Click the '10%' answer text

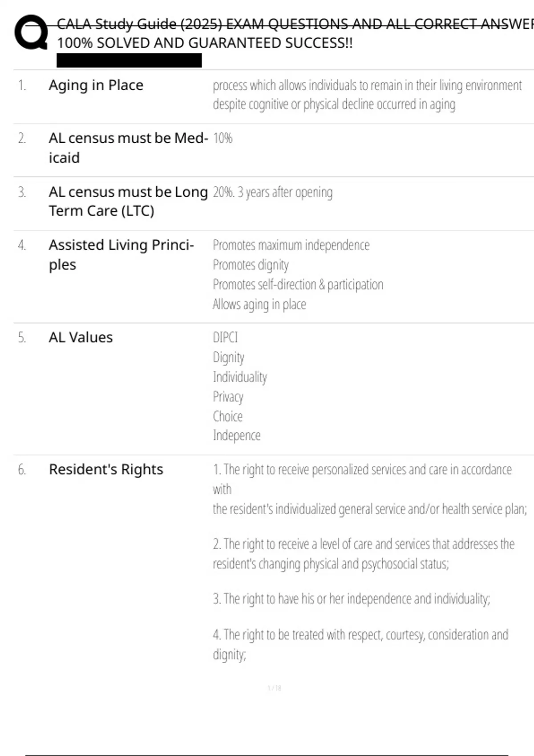(x=222, y=138)
